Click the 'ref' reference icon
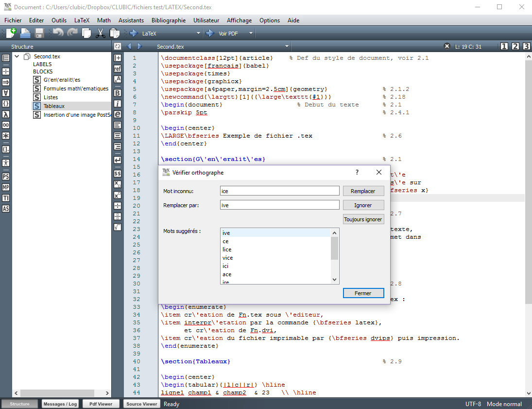 click(118, 69)
